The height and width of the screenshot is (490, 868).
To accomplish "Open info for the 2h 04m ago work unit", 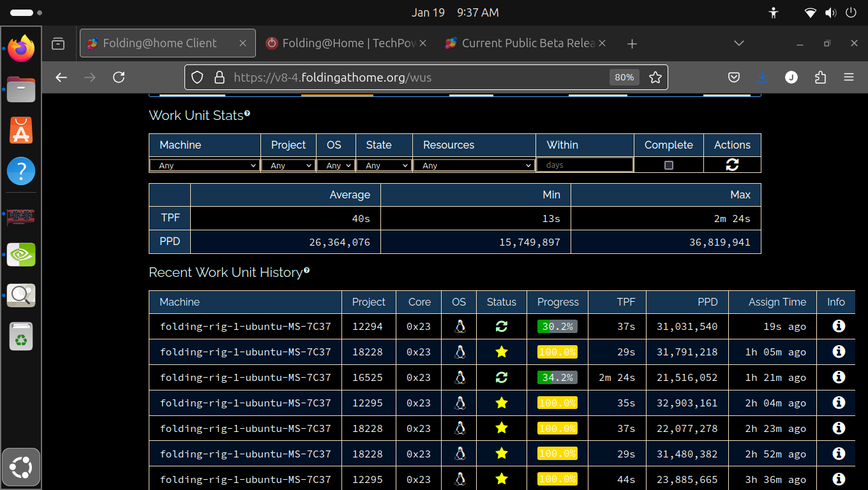I will 839,403.
